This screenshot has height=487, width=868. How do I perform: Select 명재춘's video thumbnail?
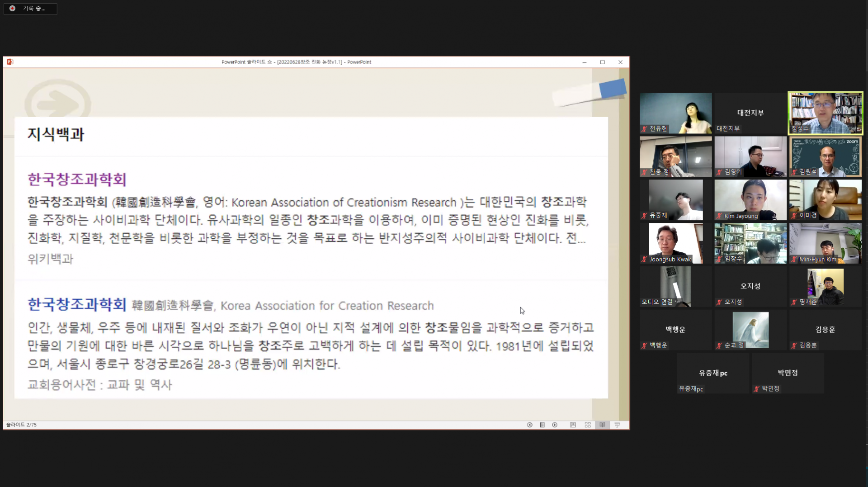[x=826, y=287]
